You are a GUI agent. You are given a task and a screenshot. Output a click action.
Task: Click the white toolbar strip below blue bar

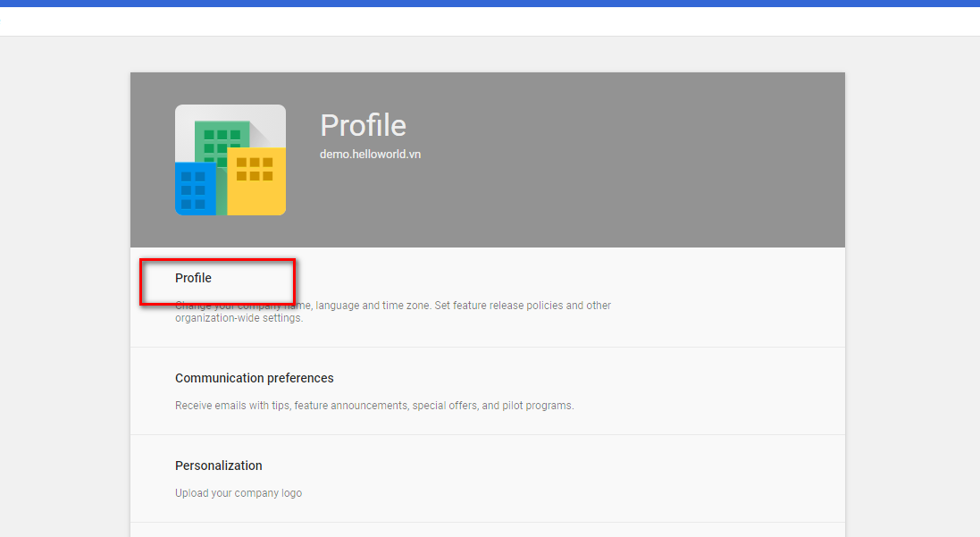click(490, 21)
